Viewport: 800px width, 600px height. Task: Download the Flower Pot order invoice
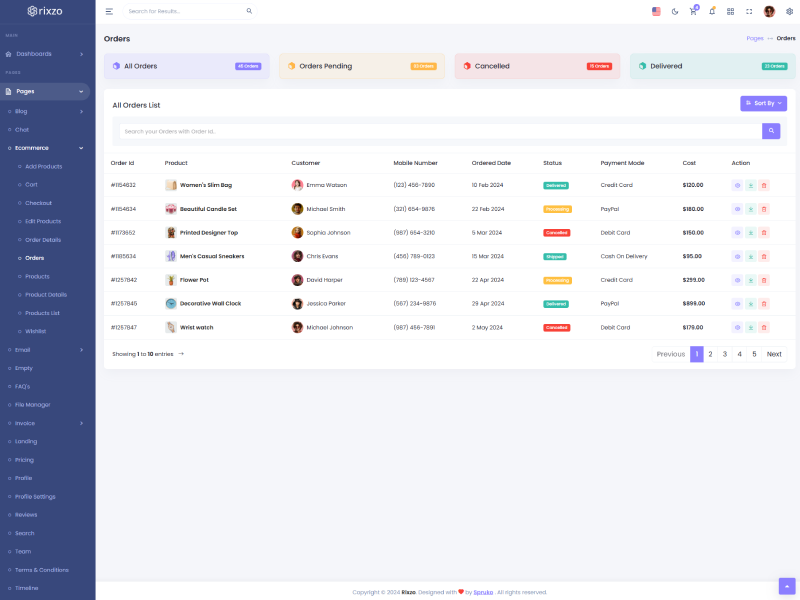(x=750, y=280)
